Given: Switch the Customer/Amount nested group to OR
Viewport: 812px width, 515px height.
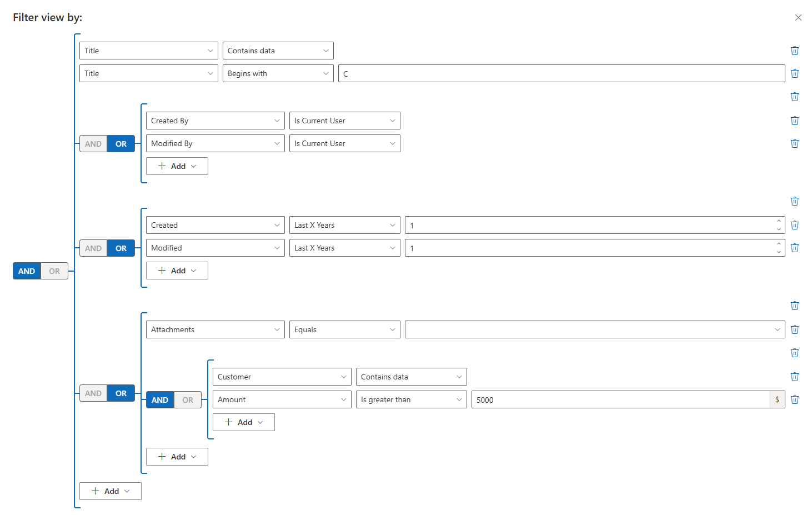Looking at the screenshot, I should pyautogui.click(x=188, y=400).
